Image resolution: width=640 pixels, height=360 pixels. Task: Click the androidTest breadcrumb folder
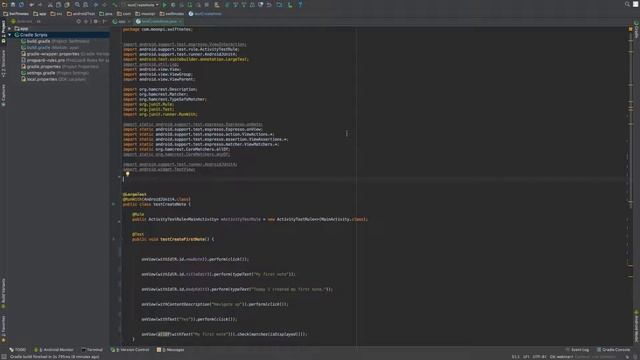coord(81,13)
